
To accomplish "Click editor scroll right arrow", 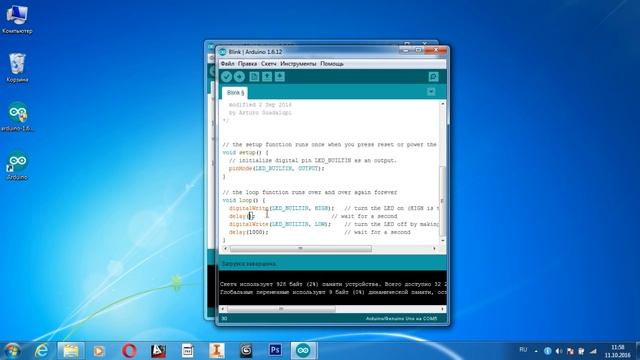I will [434, 249].
